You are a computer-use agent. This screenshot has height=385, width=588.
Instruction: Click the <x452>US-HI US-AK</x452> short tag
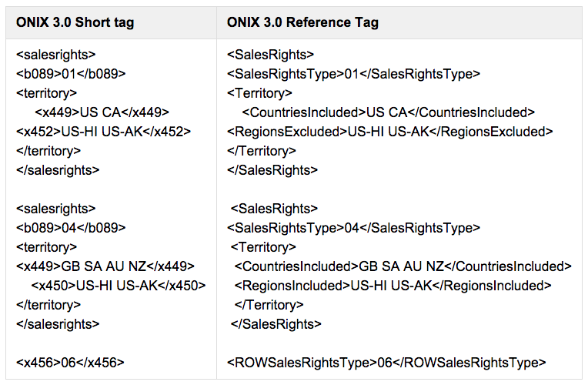tap(103, 132)
